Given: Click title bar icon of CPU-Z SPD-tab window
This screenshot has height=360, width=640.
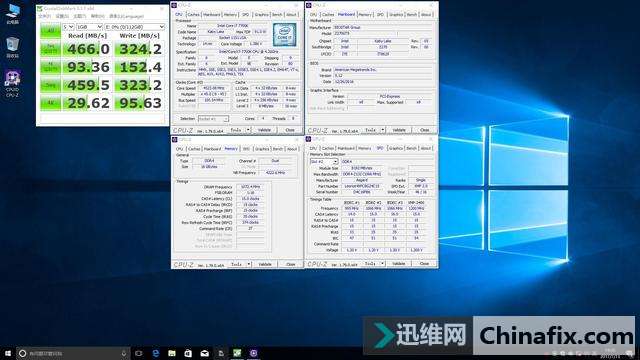Looking at the screenshot, I should point(309,140).
